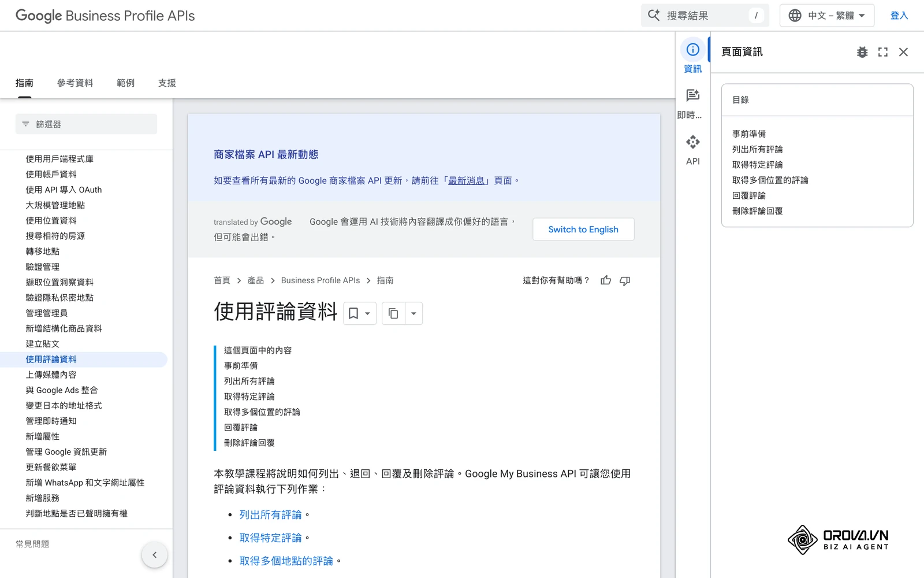The image size is (924, 578).
Task: Click the 首頁 breadcrumb
Action: (x=222, y=280)
